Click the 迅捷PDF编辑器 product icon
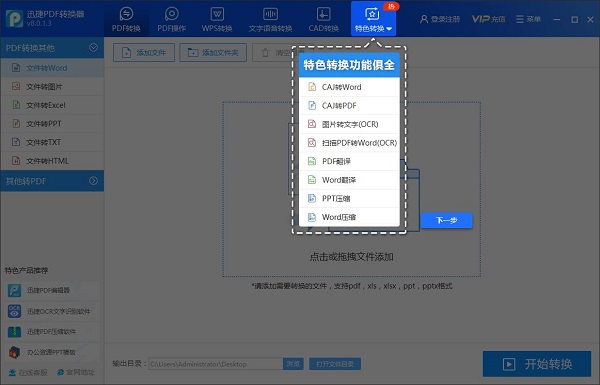 point(15,290)
